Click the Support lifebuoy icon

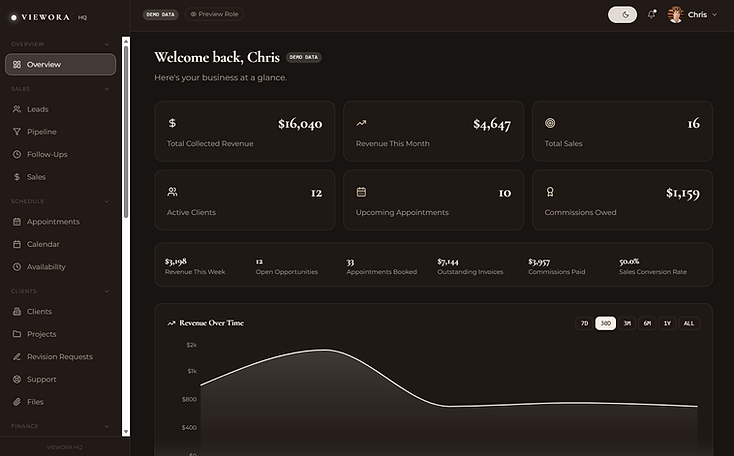pyautogui.click(x=17, y=379)
